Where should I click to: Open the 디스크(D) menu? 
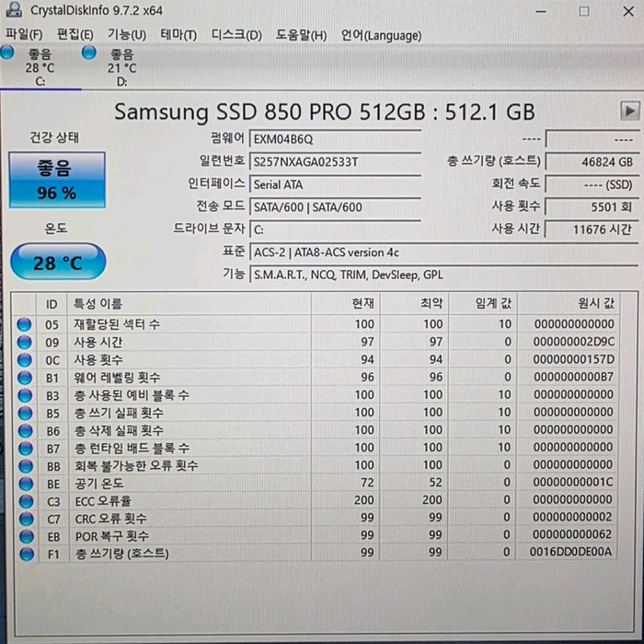237,35
